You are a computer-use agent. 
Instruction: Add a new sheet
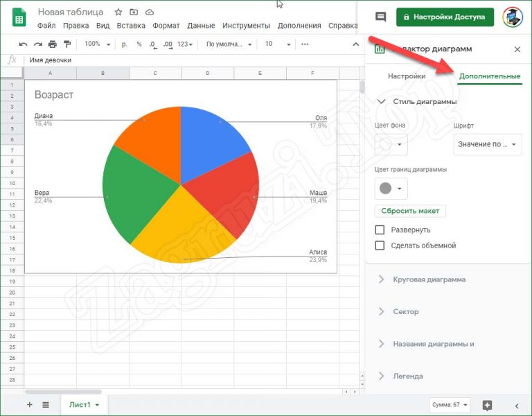(x=30, y=404)
